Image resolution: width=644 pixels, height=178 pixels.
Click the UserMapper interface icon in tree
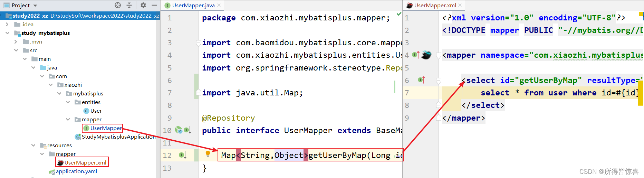(x=86, y=128)
